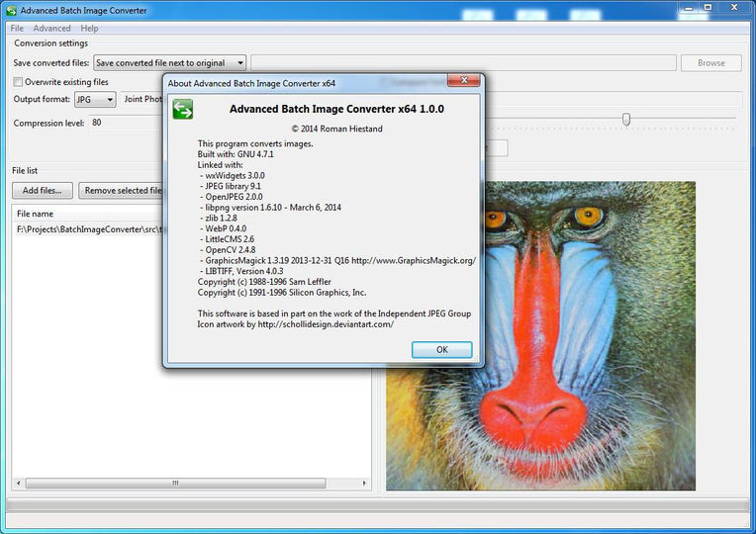This screenshot has width=756, height=534.
Task: Click the output folder path field
Action: (x=463, y=62)
